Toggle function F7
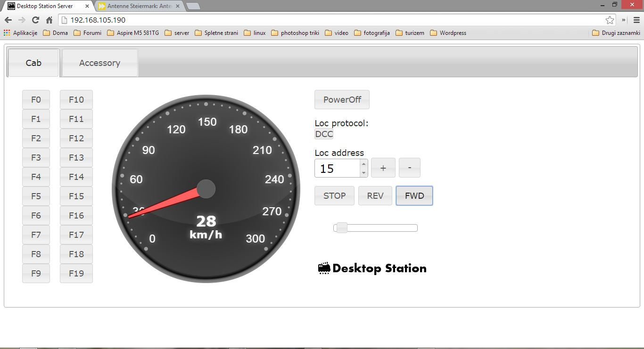This screenshot has width=644, height=349. 36,235
